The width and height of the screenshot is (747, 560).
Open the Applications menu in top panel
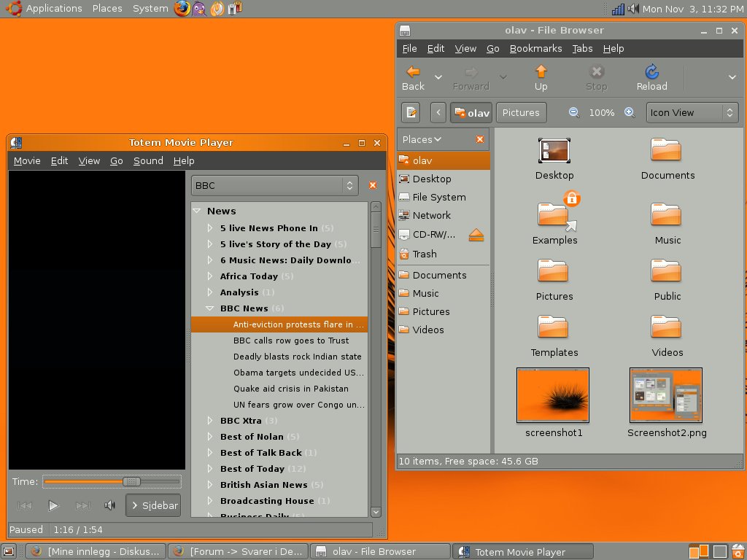coord(54,9)
